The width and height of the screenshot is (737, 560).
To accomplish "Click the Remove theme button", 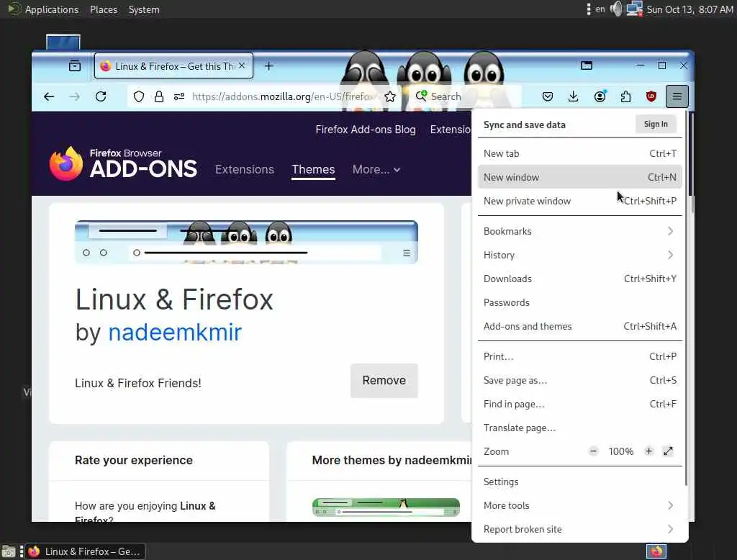I will 384,380.
